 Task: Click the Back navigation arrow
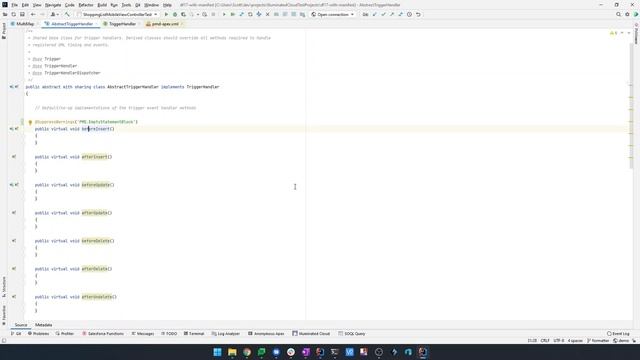coord(33,14)
